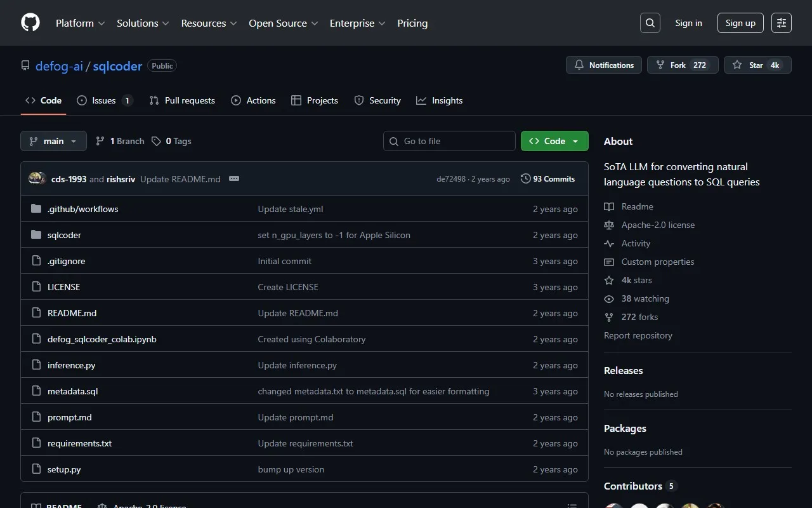The height and width of the screenshot is (508, 812).
Task: Expand the Solutions navigation menu
Action: (x=143, y=23)
